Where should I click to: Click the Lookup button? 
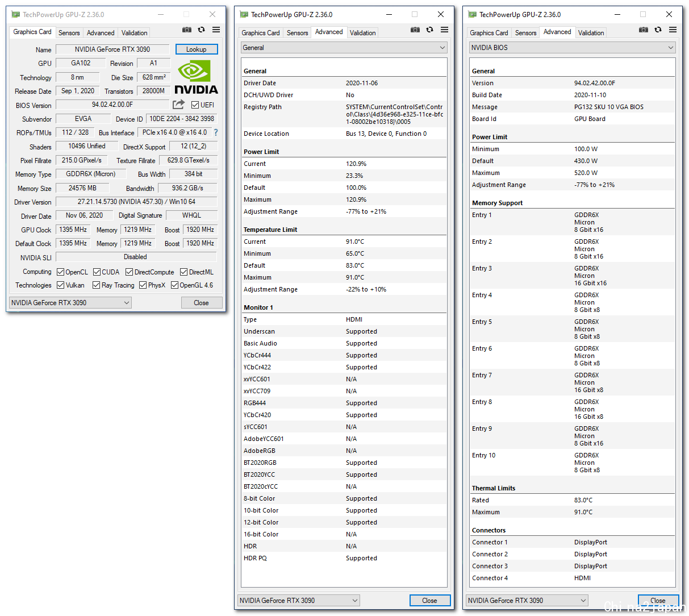click(197, 49)
